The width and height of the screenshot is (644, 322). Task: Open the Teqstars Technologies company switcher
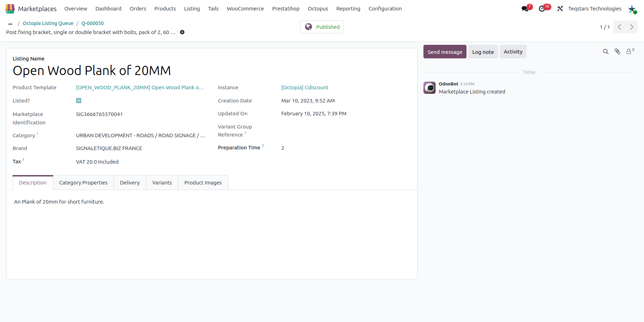click(595, 9)
